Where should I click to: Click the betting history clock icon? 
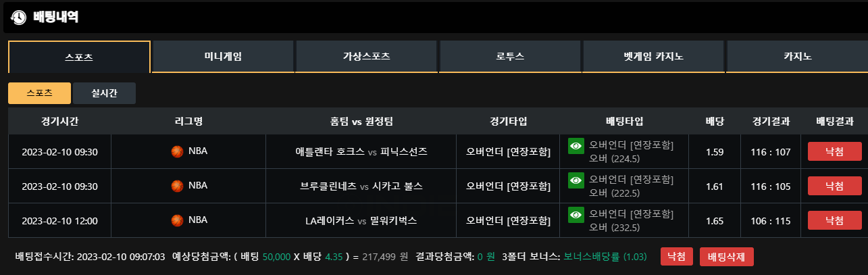(x=19, y=17)
